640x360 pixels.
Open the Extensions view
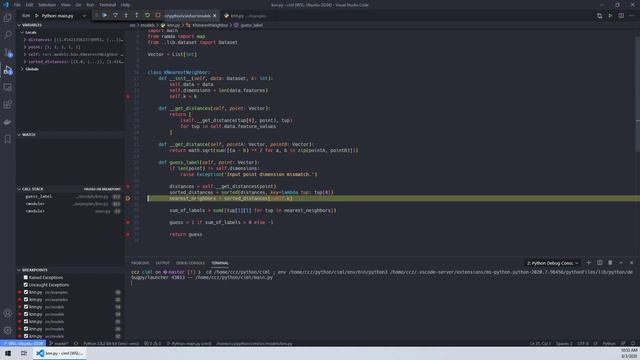(x=8, y=105)
